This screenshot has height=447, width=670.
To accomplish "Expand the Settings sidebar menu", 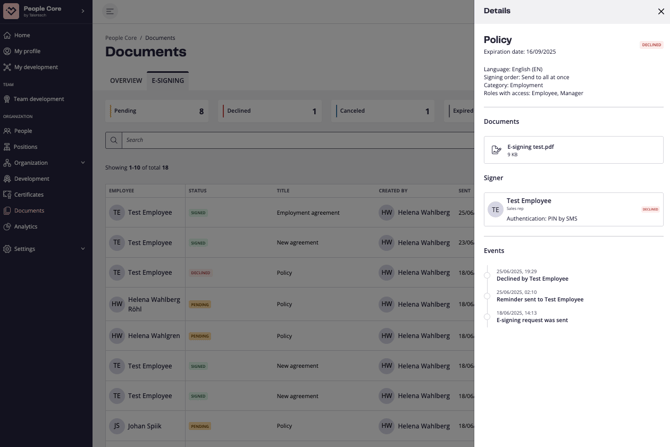I will coord(45,249).
